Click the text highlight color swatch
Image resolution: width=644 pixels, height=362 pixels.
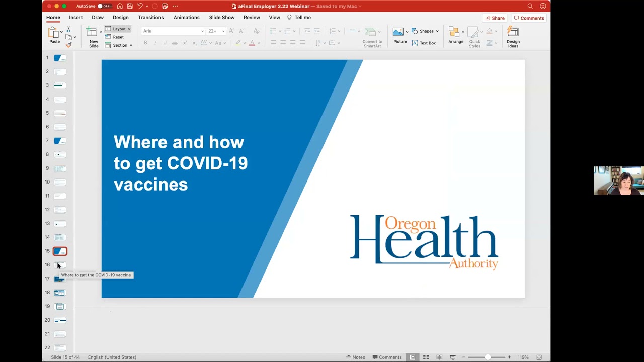click(238, 43)
